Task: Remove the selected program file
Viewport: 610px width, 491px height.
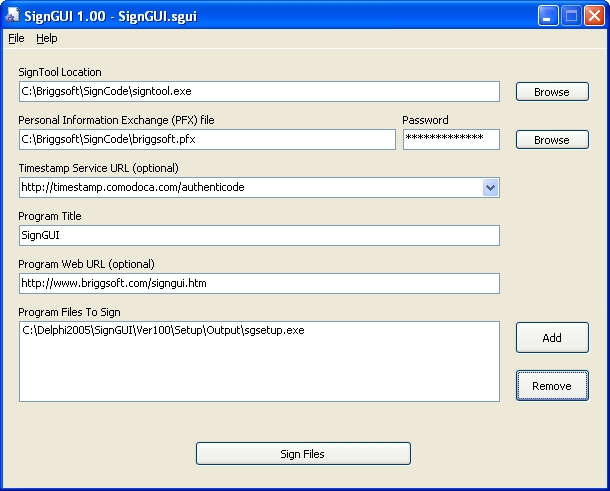Action: click(x=552, y=386)
